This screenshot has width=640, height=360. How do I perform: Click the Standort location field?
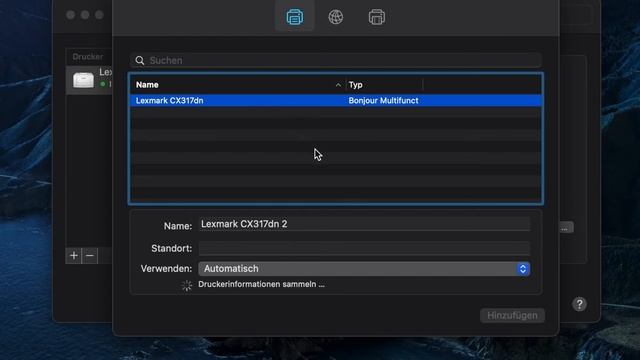click(x=364, y=248)
